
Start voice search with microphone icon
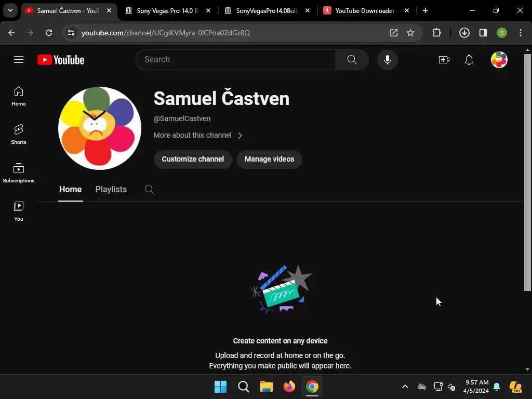pyautogui.click(x=387, y=60)
